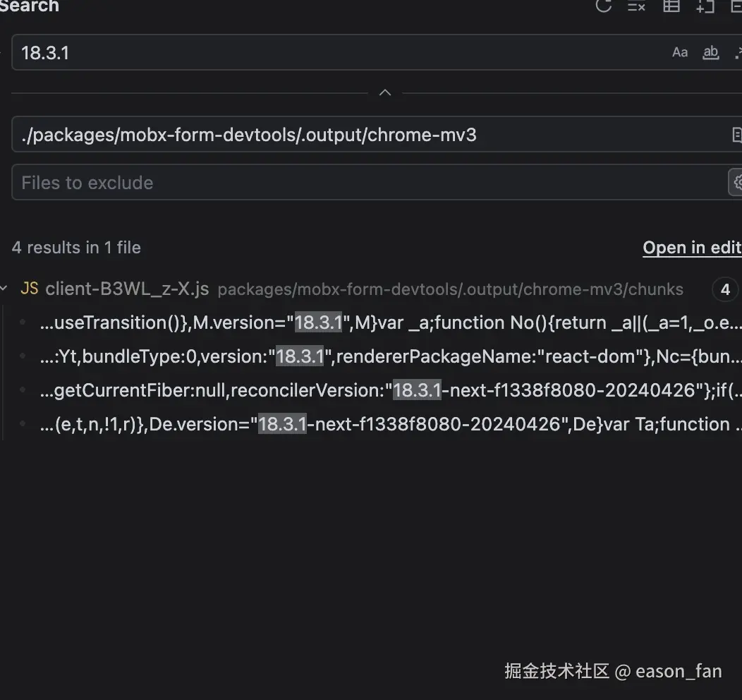Collapse search details chevron
The height and width of the screenshot is (700, 742).
[385, 92]
